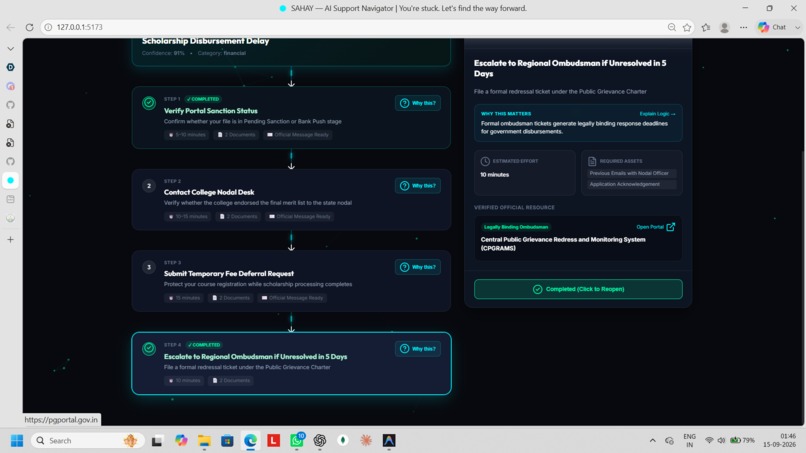This screenshot has width=806, height=453.
Task: Click the Official Message Ready tag in Step 2
Action: pyautogui.click(x=300, y=216)
